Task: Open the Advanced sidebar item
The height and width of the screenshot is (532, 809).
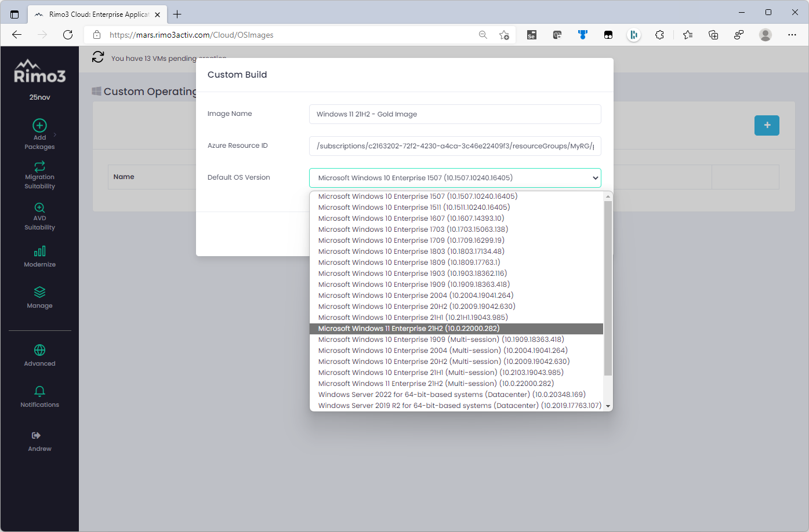Action: [39, 355]
